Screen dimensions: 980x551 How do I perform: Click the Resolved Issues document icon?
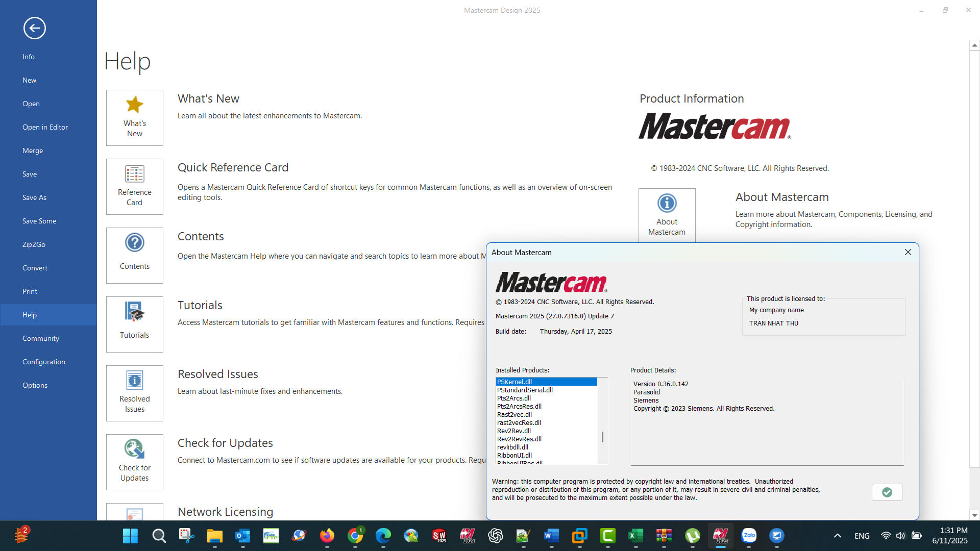click(x=134, y=381)
